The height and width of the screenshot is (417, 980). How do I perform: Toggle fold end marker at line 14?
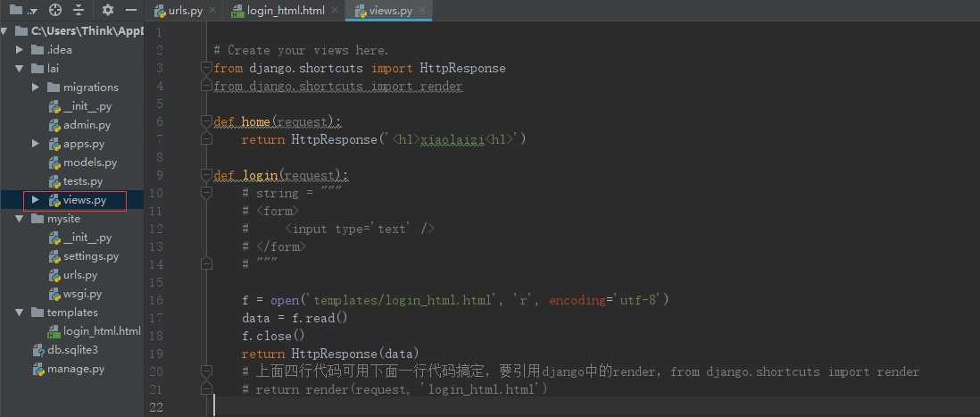coord(206,264)
